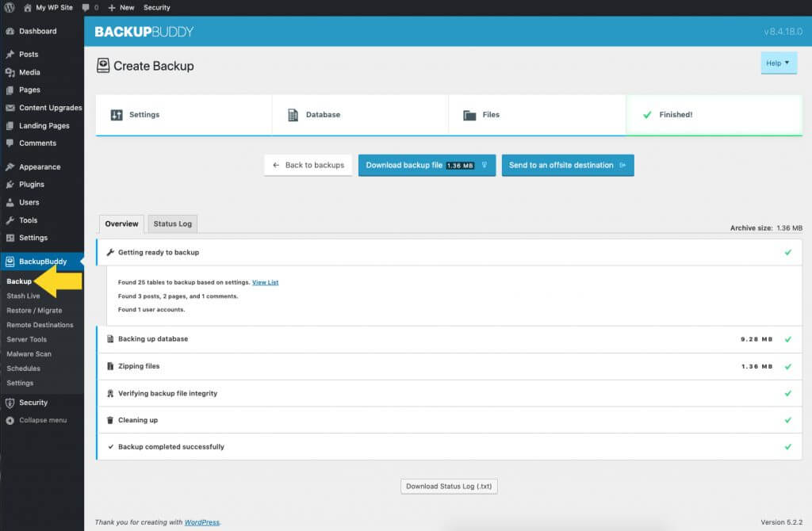
Task: Click the Appearance paintbrush icon
Action: coord(10,166)
